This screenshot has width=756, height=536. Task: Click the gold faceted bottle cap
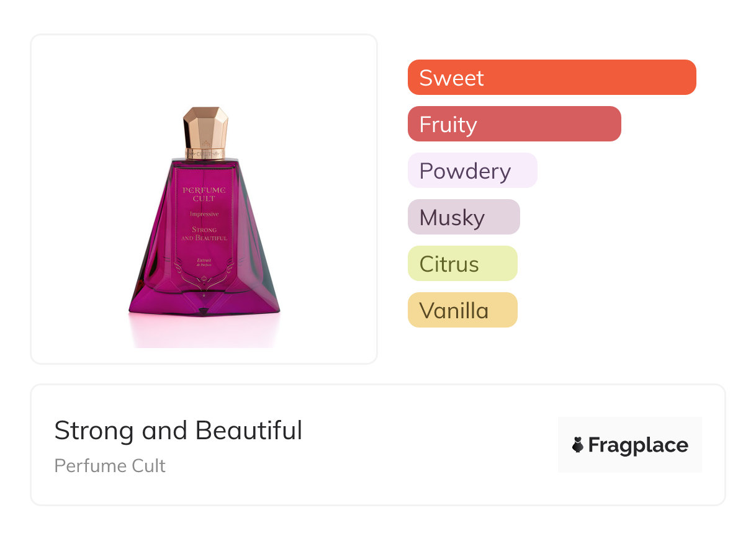pyautogui.click(x=205, y=128)
